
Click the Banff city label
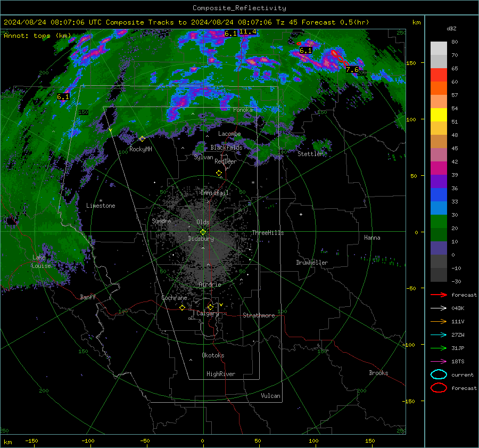pyautogui.click(x=88, y=297)
